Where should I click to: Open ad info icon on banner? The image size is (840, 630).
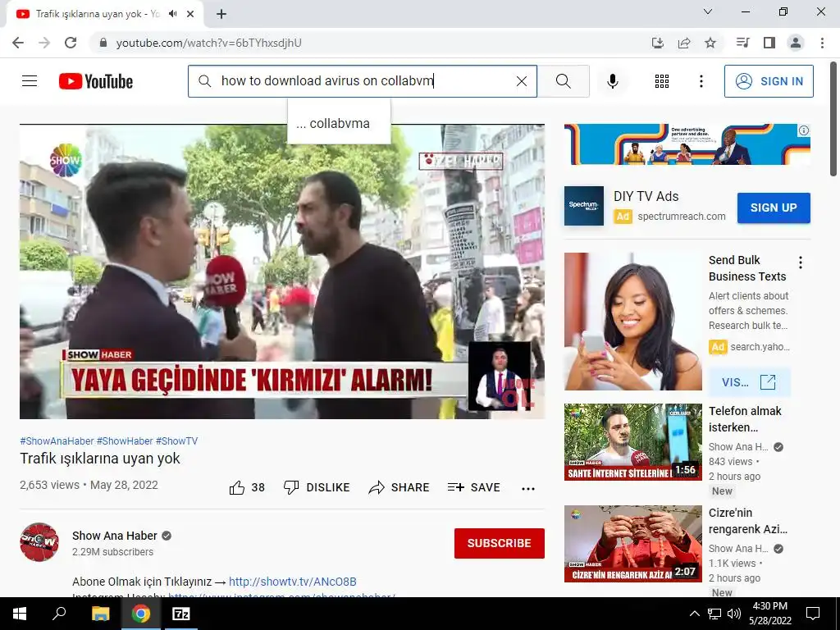804,130
